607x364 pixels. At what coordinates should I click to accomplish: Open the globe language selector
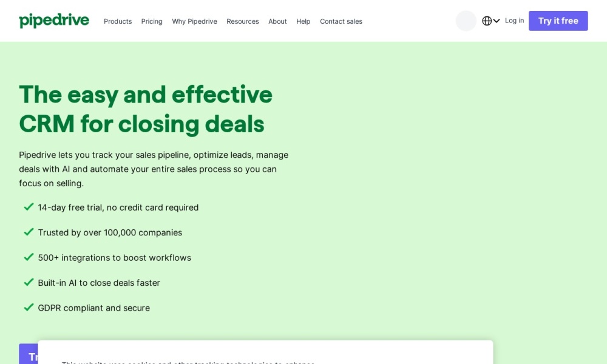click(x=487, y=21)
